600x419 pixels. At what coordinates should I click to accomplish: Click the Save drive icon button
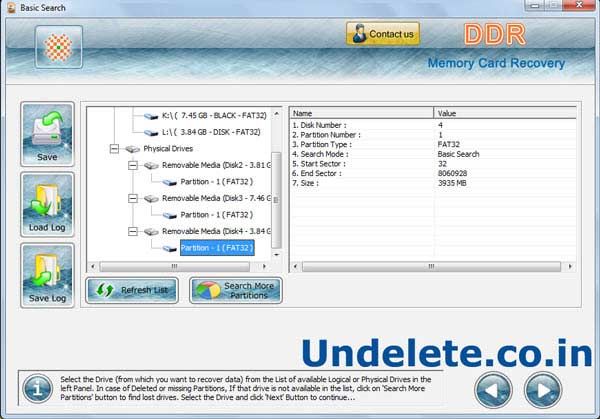click(x=47, y=134)
